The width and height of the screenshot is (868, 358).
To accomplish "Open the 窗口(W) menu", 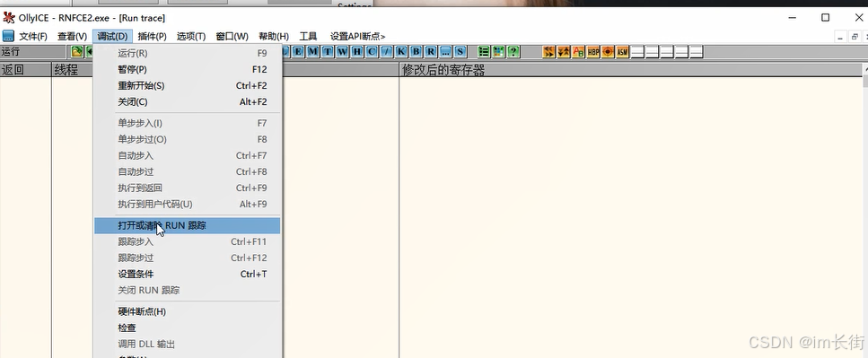I will [232, 37].
